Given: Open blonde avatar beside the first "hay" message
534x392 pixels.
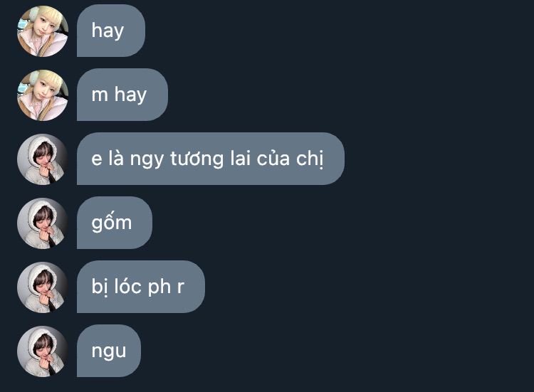Looking at the screenshot, I should [43, 31].
